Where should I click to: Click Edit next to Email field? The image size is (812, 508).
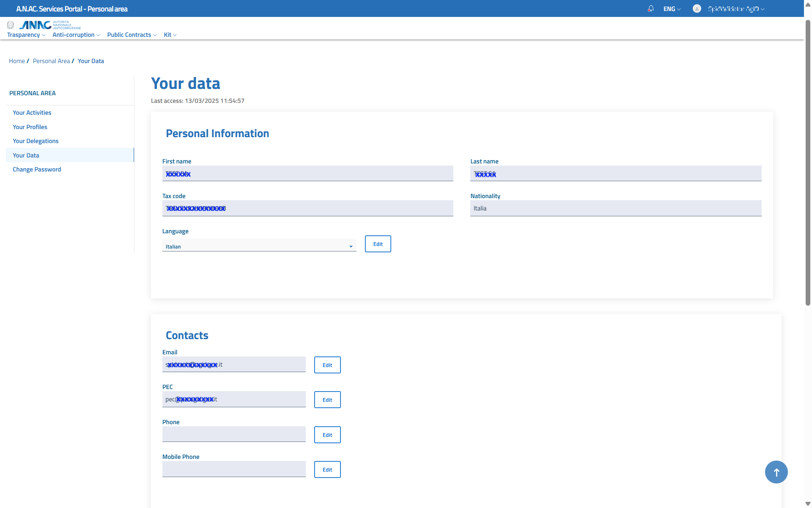pyautogui.click(x=327, y=365)
